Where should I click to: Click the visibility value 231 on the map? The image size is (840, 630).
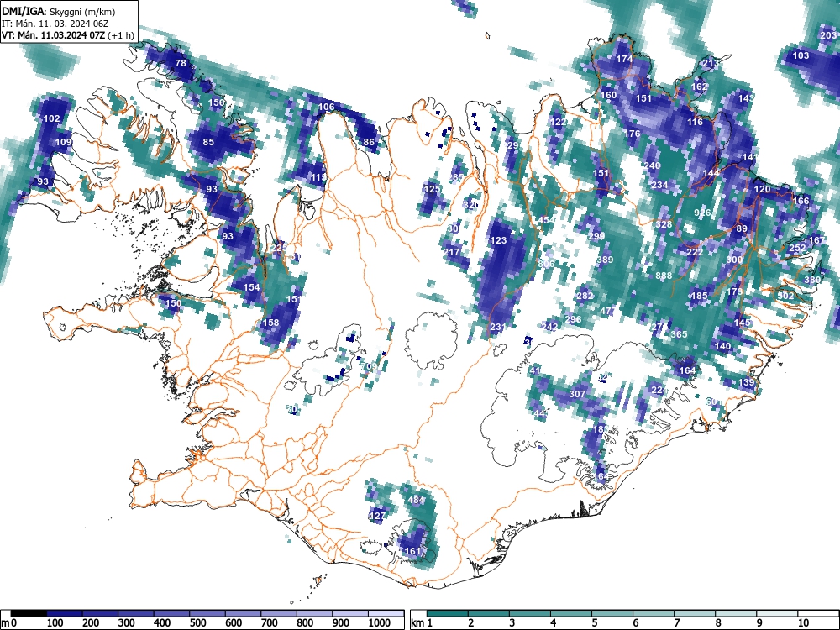coord(497,328)
